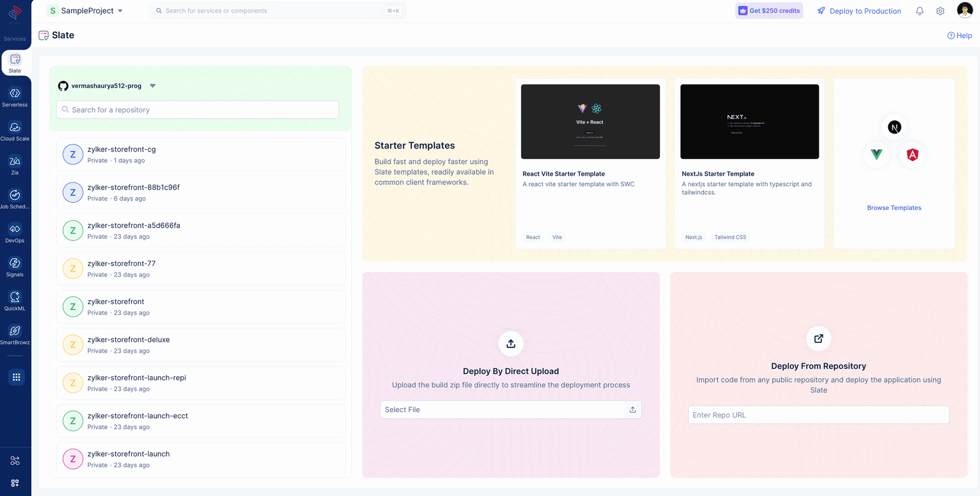
Task: Open the Slate service in sidebar
Action: point(15,63)
